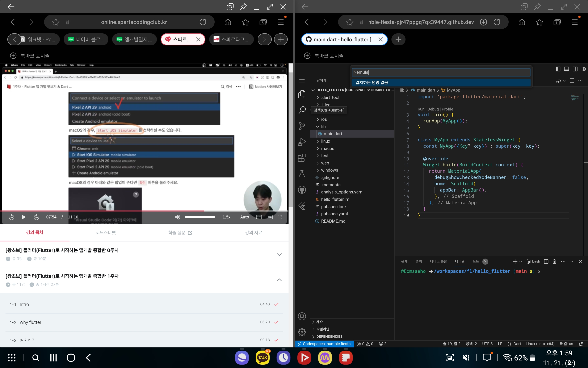The width and height of the screenshot is (588, 368).
Task: Toggle video captions
Action: click(x=259, y=217)
